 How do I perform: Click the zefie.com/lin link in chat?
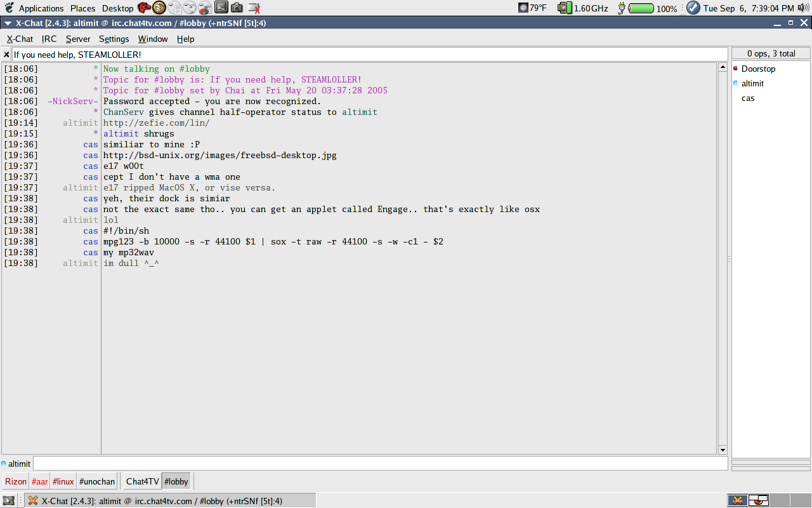[156, 123]
